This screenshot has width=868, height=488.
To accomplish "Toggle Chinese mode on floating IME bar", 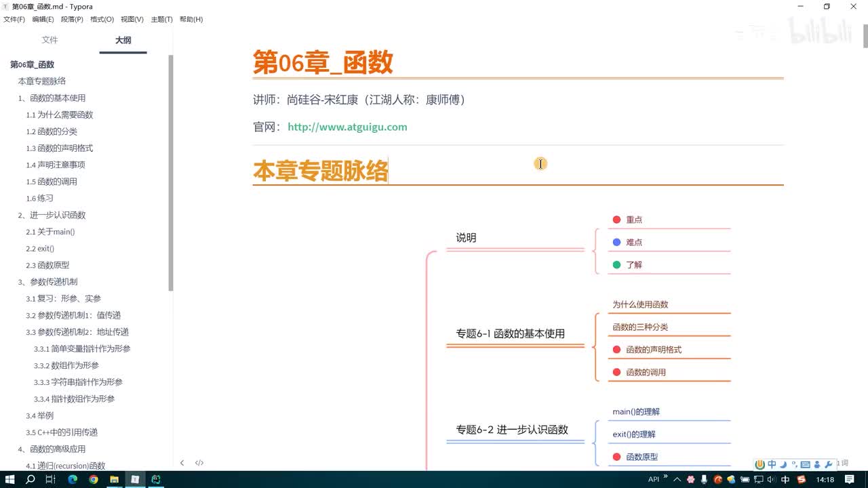I will tap(772, 464).
